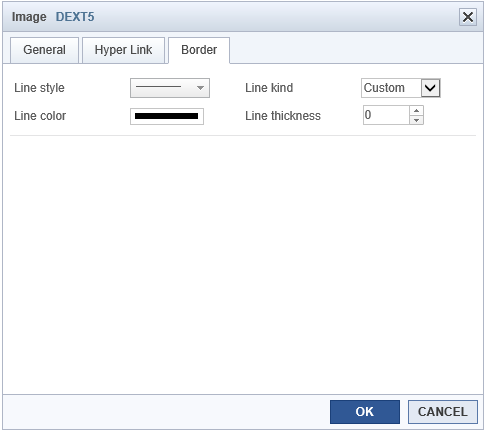Click the Line color label
The image size is (486, 432).
(40, 116)
